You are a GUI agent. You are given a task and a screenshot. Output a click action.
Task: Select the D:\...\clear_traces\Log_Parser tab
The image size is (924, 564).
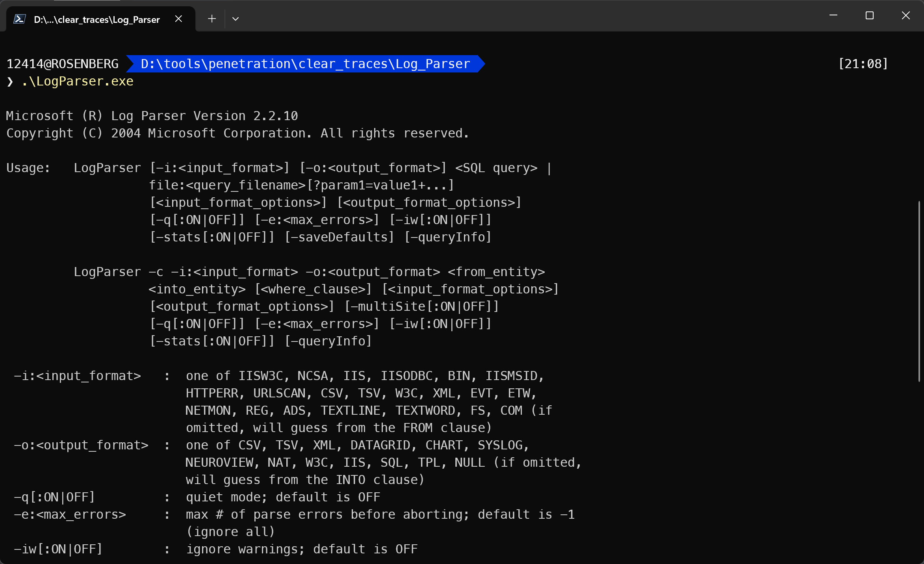[97, 19]
